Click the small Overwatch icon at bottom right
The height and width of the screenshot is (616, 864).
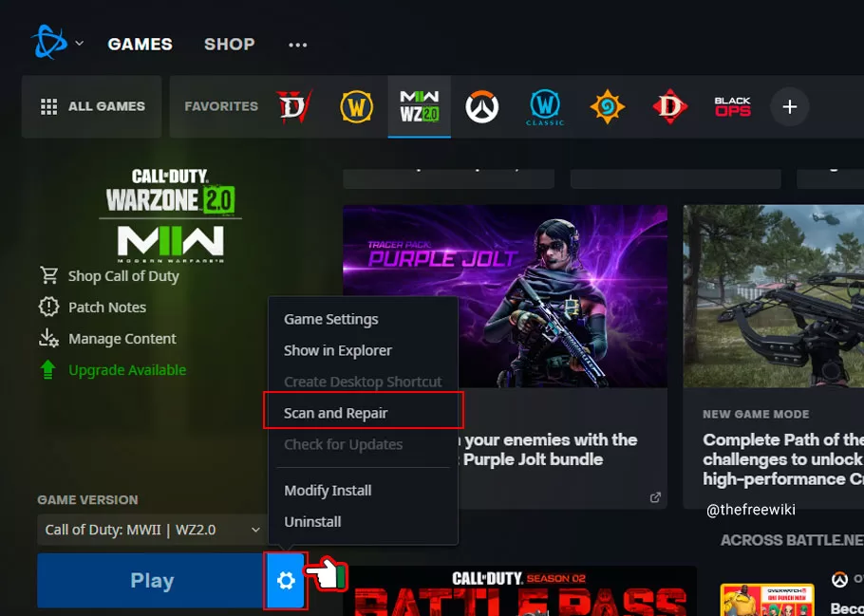click(x=839, y=580)
